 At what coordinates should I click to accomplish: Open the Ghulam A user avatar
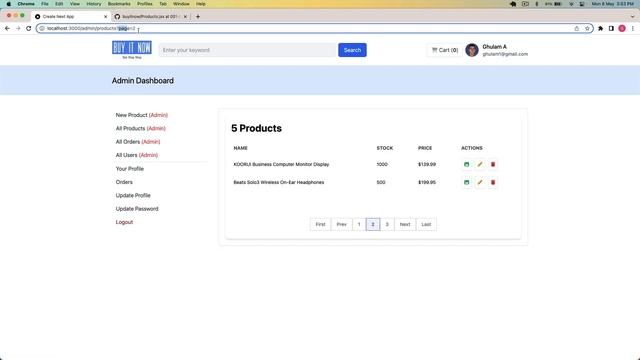[x=472, y=50]
